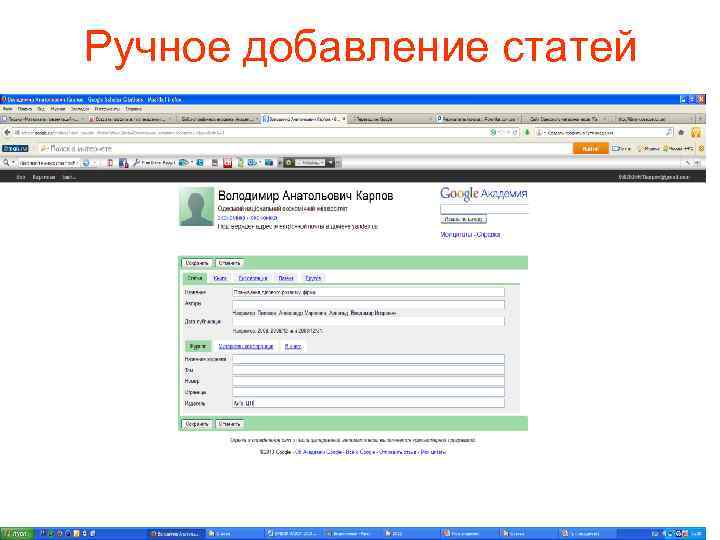Click the profile photo placeholder
720x540 pixels.
tap(196, 206)
